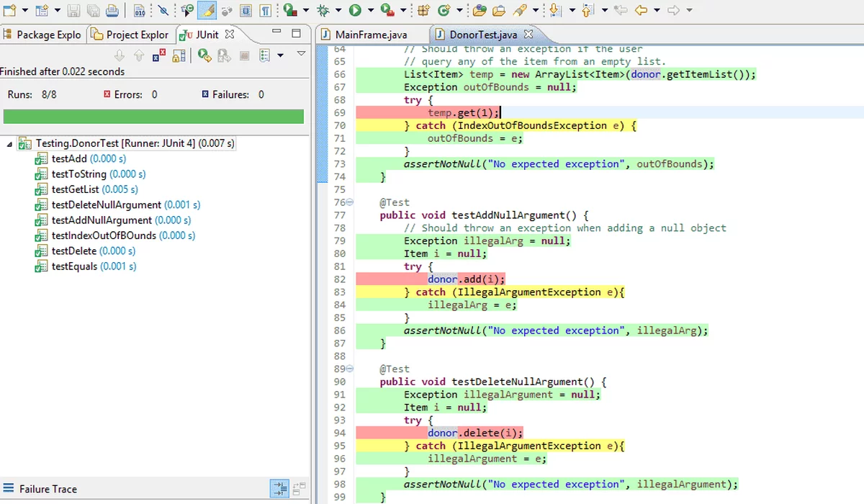This screenshot has height=504, width=864.
Task: Click the green JUnit progress bar
Action: (153, 117)
